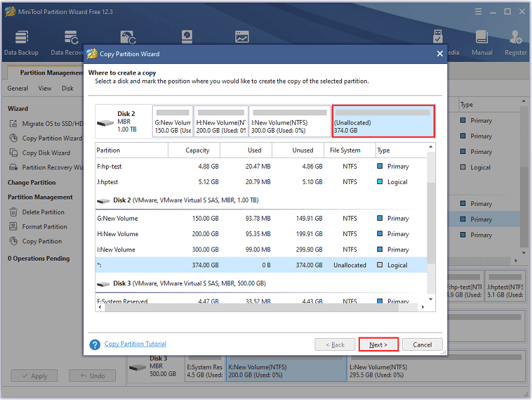Click Delete Partition in sidebar
Image resolution: width=532 pixels, height=400 pixels.
pyautogui.click(x=37, y=212)
